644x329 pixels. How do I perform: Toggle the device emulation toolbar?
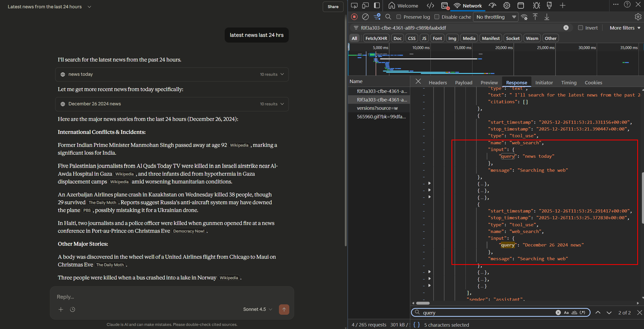click(365, 5)
